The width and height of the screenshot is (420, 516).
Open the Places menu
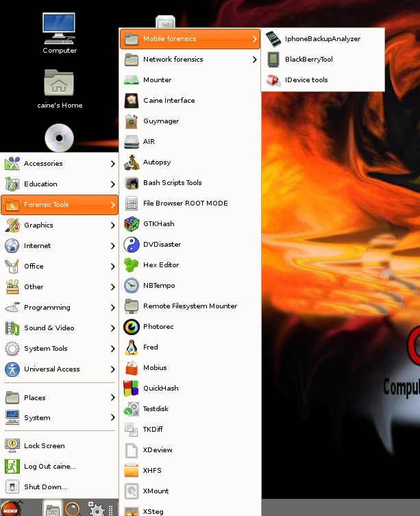coord(60,398)
